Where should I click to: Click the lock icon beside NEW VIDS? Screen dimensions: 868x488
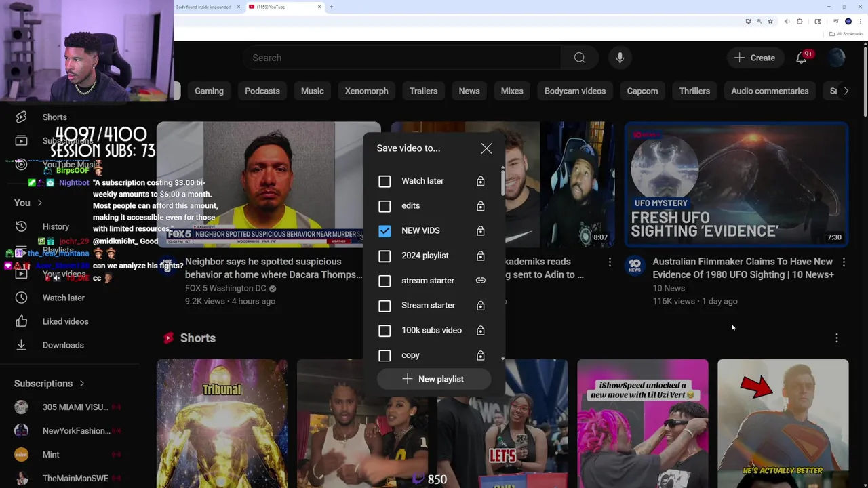point(480,231)
